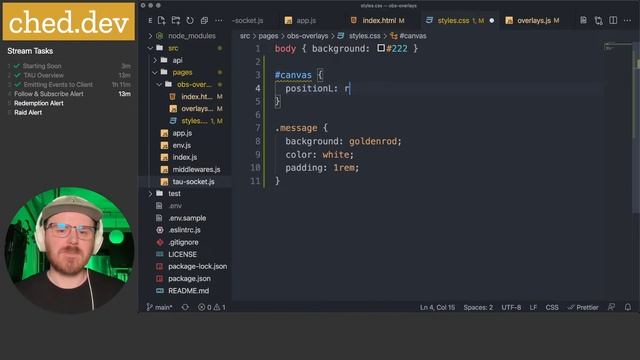
Task: Change Spaces: 2 indentation setting
Action: click(x=478, y=307)
